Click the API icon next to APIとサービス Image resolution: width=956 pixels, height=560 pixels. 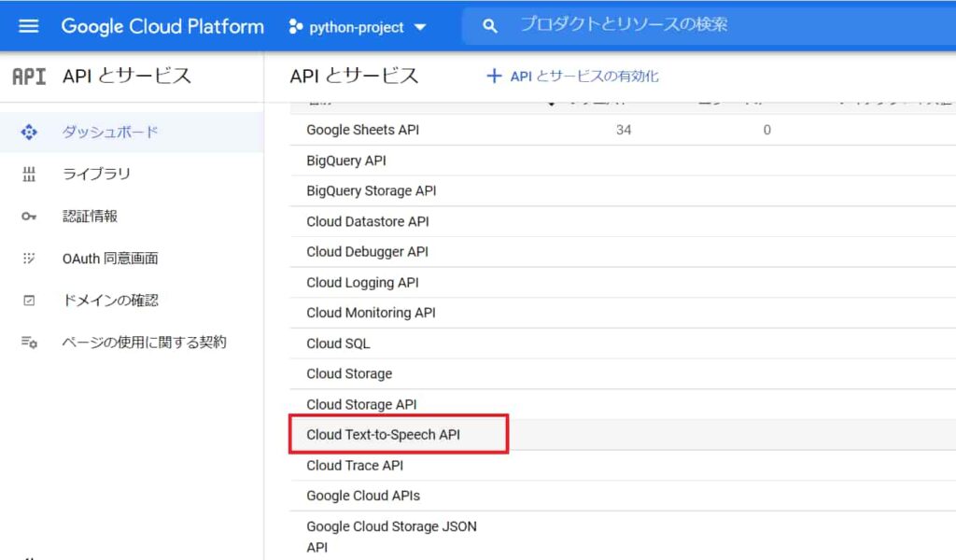(28, 73)
